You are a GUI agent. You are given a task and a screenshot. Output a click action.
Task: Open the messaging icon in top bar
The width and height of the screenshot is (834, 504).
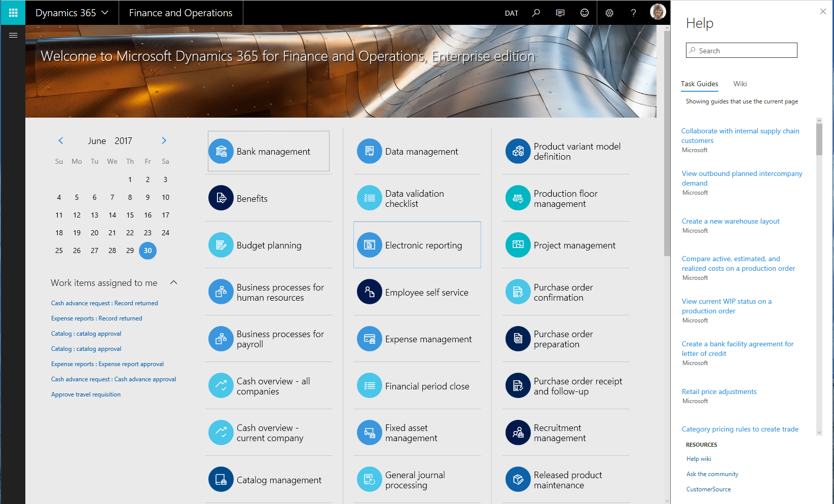560,13
